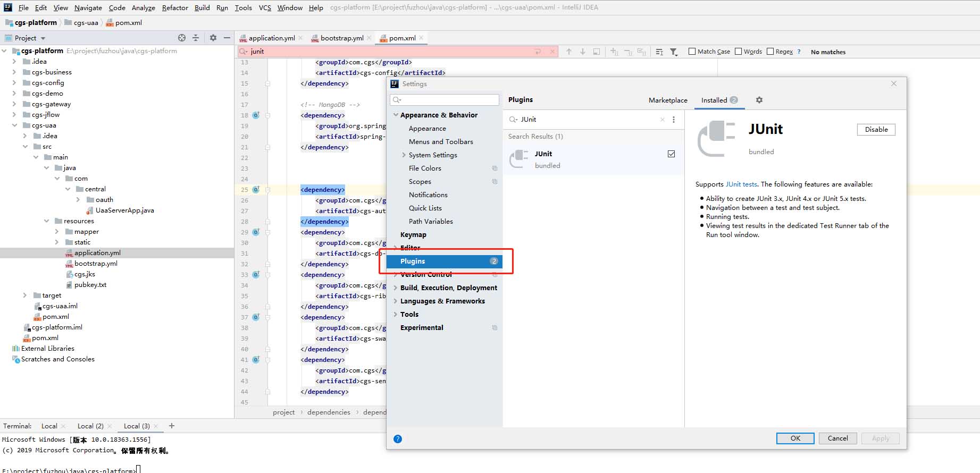Close the Local (2) terminal tab
This screenshot has width=980, height=473.
[x=110, y=426]
